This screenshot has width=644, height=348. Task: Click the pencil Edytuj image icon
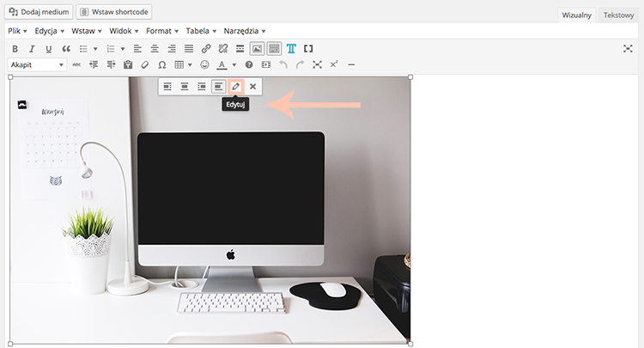tap(236, 86)
